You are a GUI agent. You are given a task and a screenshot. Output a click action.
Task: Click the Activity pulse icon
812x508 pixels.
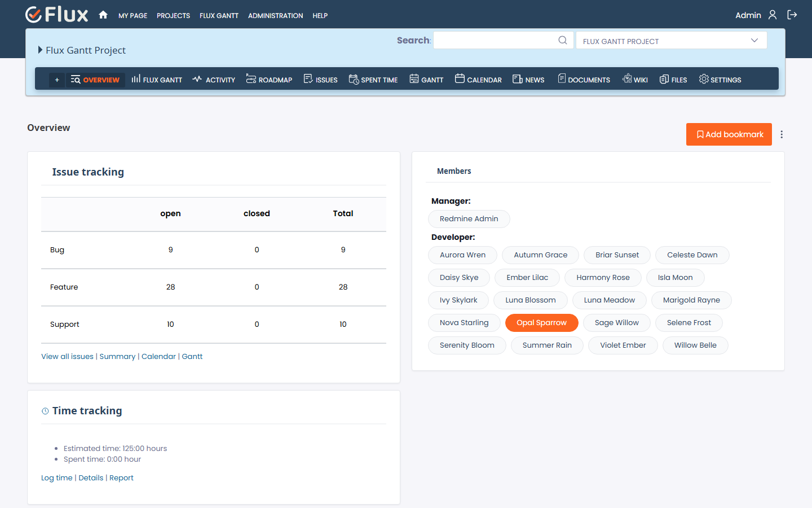[x=197, y=79]
